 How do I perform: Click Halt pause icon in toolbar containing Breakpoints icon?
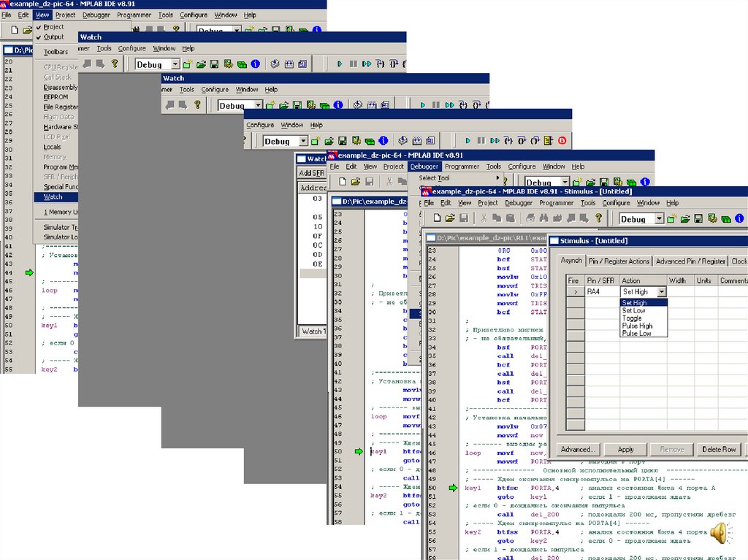click(x=481, y=140)
